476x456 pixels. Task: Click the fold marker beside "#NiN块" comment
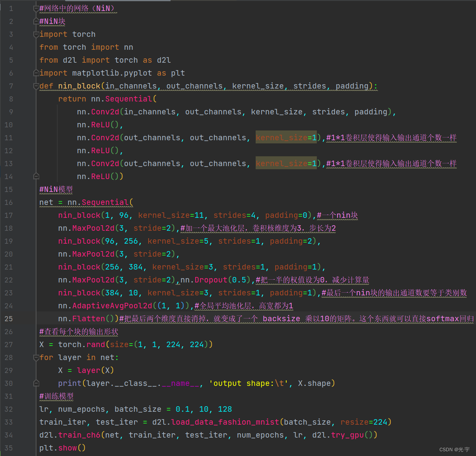coord(36,21)
